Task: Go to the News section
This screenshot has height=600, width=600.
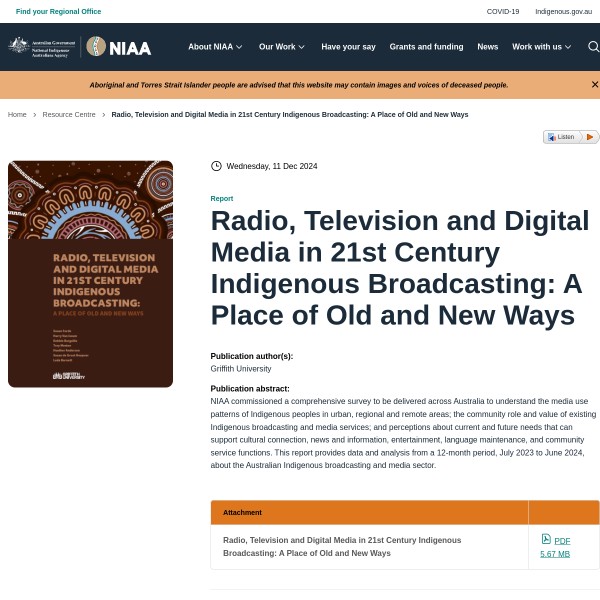Action: coord(487,47)
